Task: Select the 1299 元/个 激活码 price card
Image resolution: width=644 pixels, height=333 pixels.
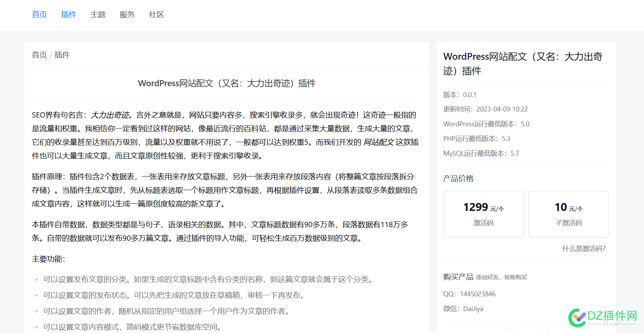Action: (483, 214)
